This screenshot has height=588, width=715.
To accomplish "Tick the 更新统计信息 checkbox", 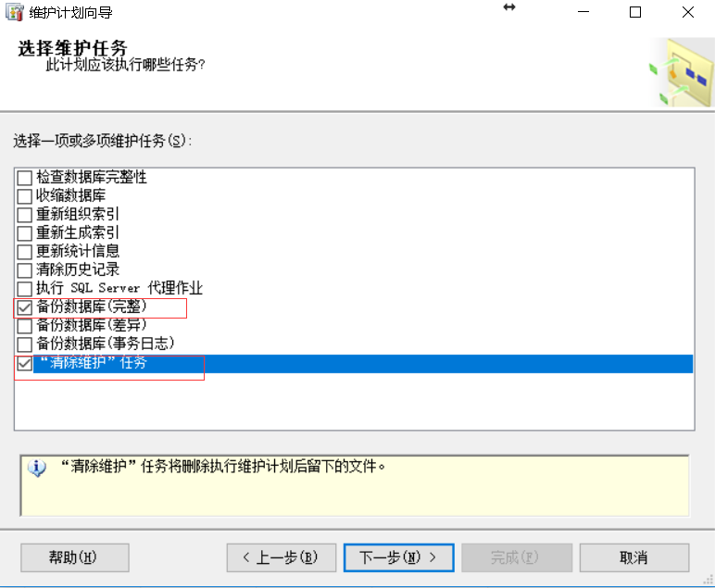I will coord(24,252).
